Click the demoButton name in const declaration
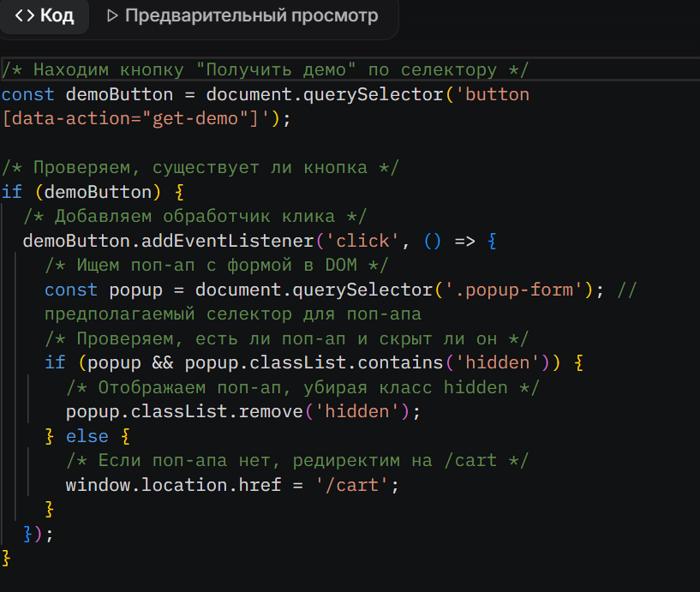 [x=119, y=94]
